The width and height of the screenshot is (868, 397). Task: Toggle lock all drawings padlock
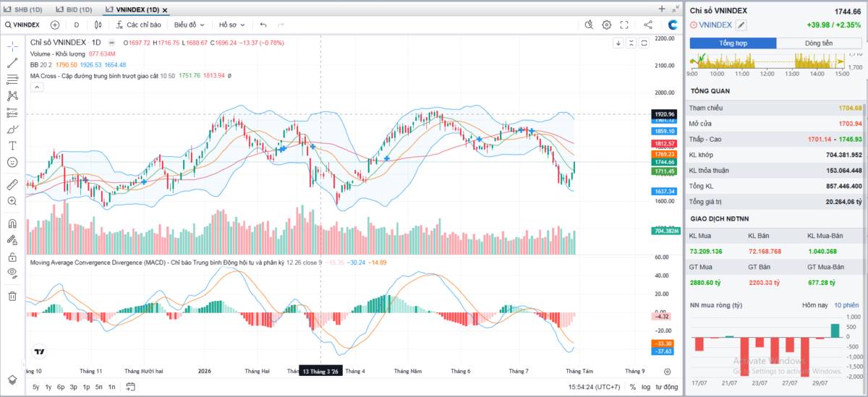[x=12, y=257]
